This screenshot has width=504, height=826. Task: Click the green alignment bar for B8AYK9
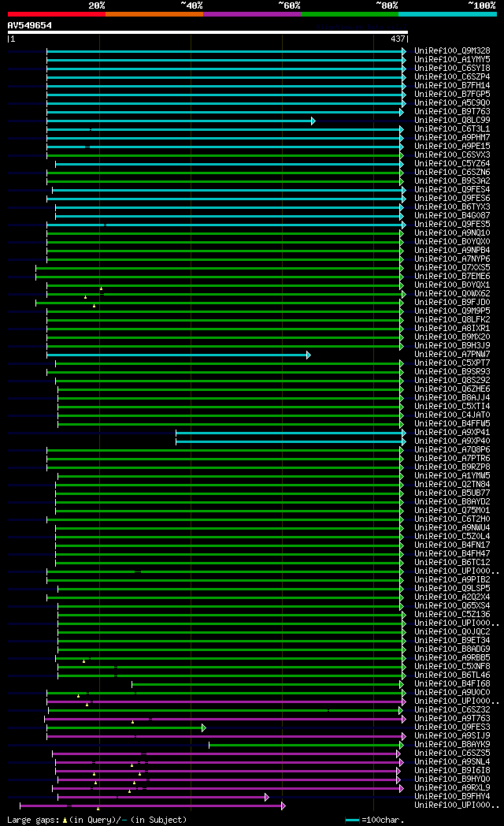coord(306,746)
